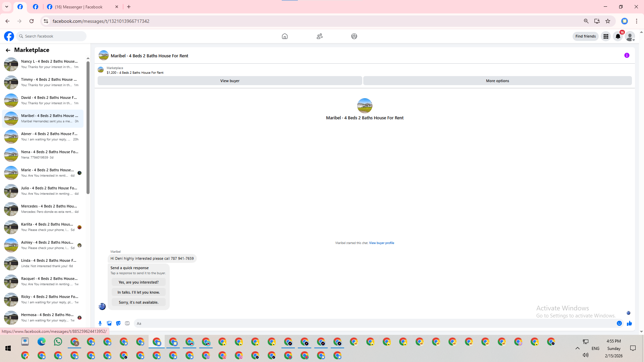This screenshot has height=362, width=644.
Task: Open the notifications bell with 16 badge
Action: (618, 36)
